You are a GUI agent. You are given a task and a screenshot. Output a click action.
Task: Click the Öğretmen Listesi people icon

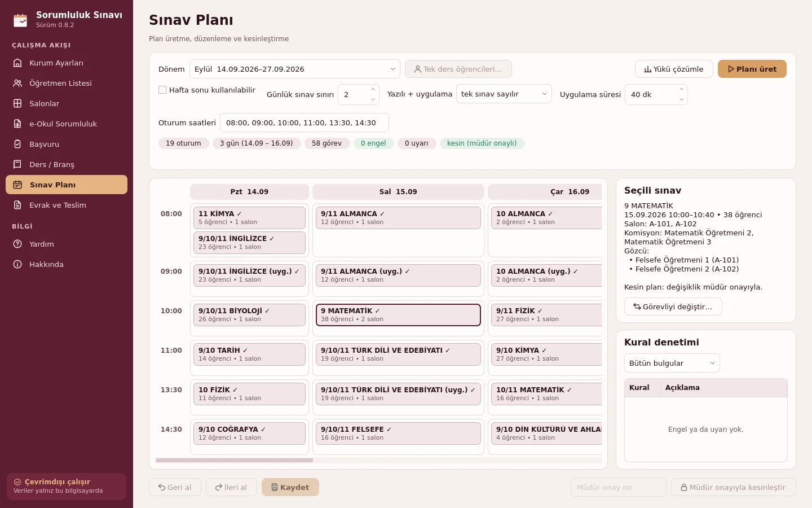tap(17, 83)
